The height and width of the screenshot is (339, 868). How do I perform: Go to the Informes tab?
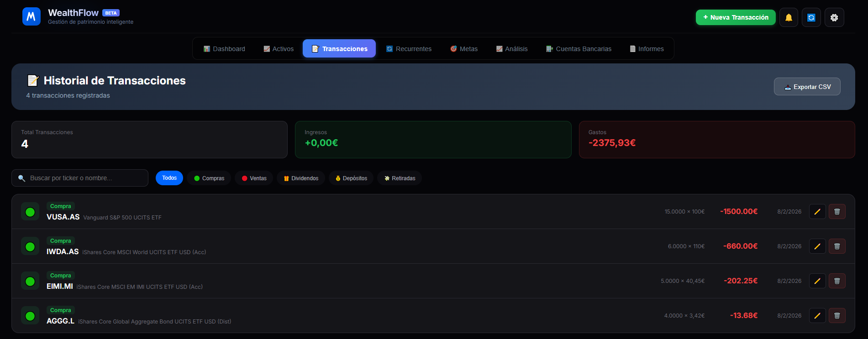(x=647, y=49)
